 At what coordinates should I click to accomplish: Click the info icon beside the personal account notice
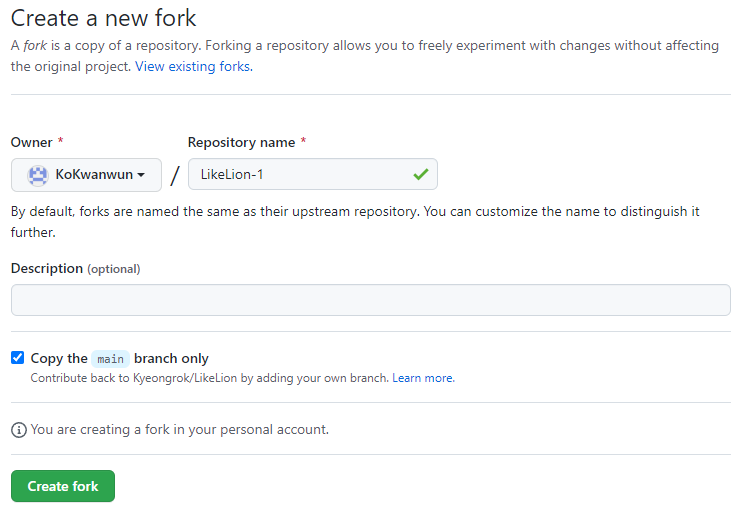[18, 430]
